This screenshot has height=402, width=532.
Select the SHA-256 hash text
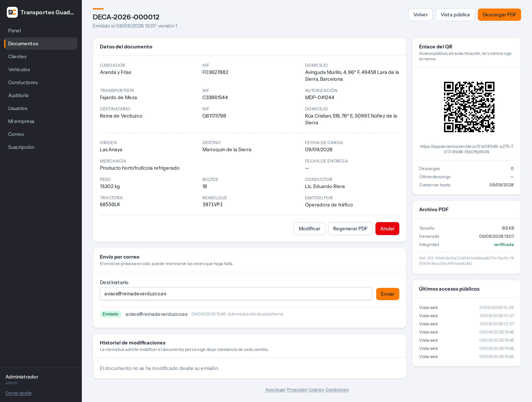click(466, 261)
